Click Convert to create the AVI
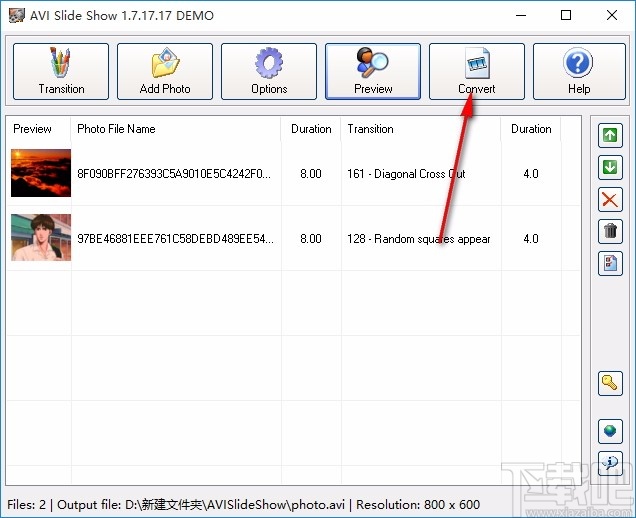Viewport: 636px width, 518px height. click(x=477, y=71)
